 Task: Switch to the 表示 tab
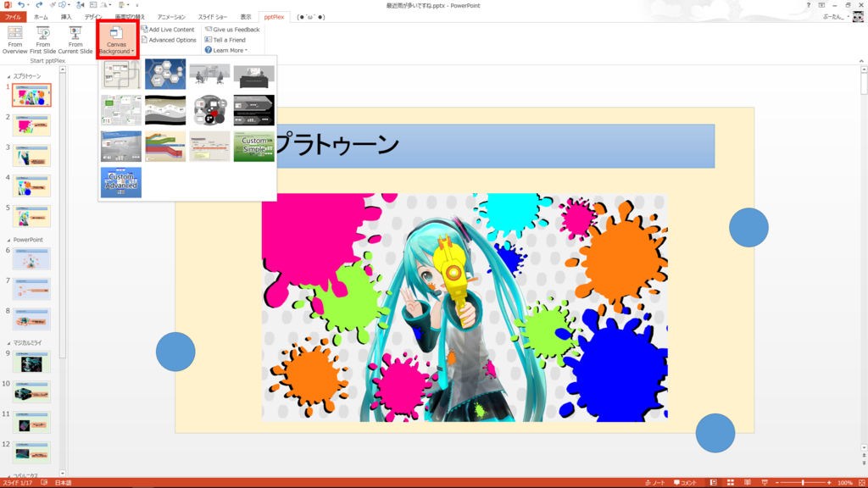246,17
